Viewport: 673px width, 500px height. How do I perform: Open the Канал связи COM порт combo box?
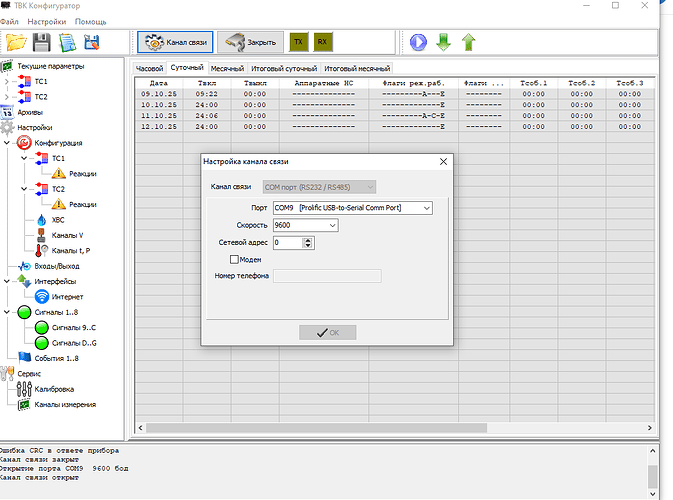(319, 187)
